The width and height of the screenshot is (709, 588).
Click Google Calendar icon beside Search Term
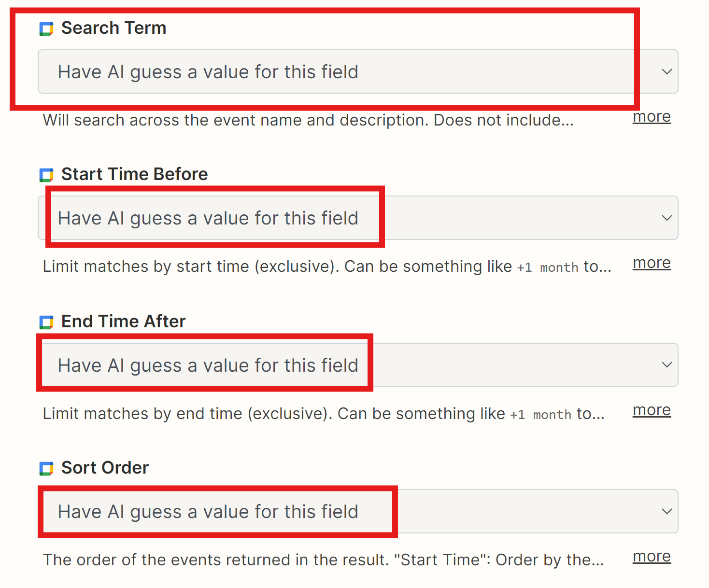pos(46,29)
